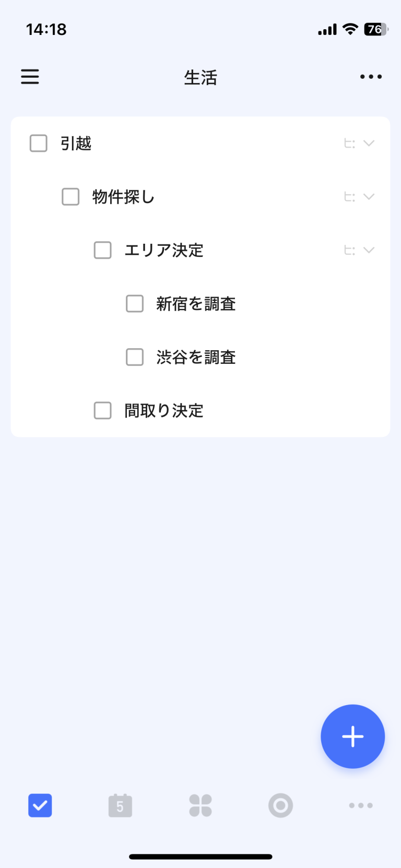Open the three-dot options menu at top

tap(371, 77)
